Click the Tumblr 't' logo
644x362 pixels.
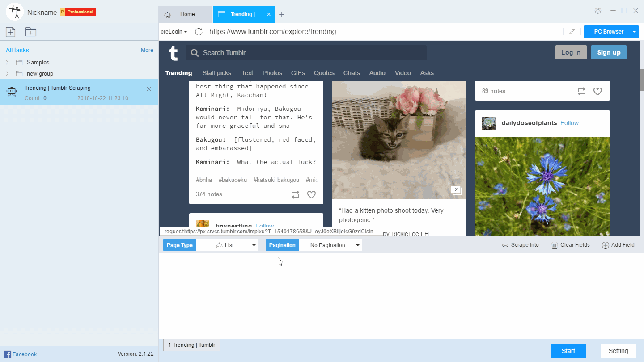click(x=173, y=53)
